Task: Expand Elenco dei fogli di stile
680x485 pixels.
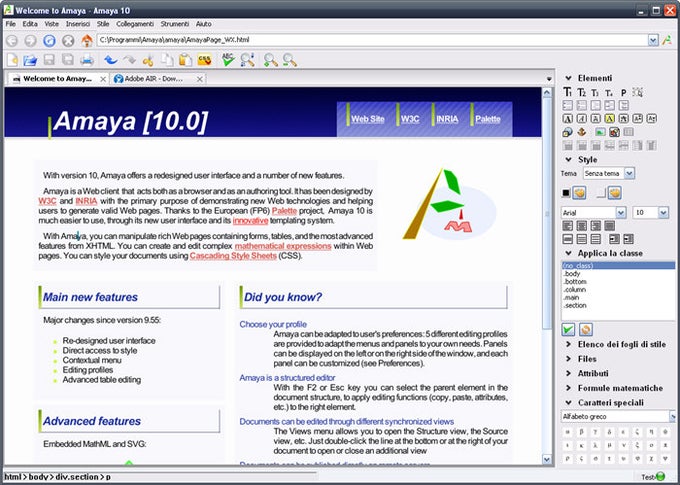Action: (568, 344)
